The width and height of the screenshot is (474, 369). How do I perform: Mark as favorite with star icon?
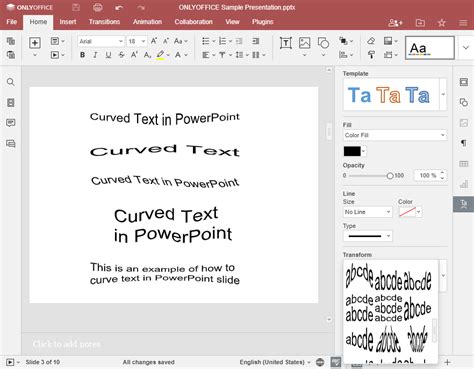click(442, 23)
